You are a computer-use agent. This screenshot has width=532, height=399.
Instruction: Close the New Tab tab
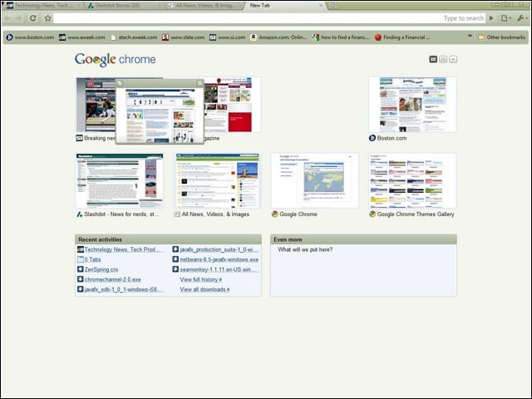320,6
